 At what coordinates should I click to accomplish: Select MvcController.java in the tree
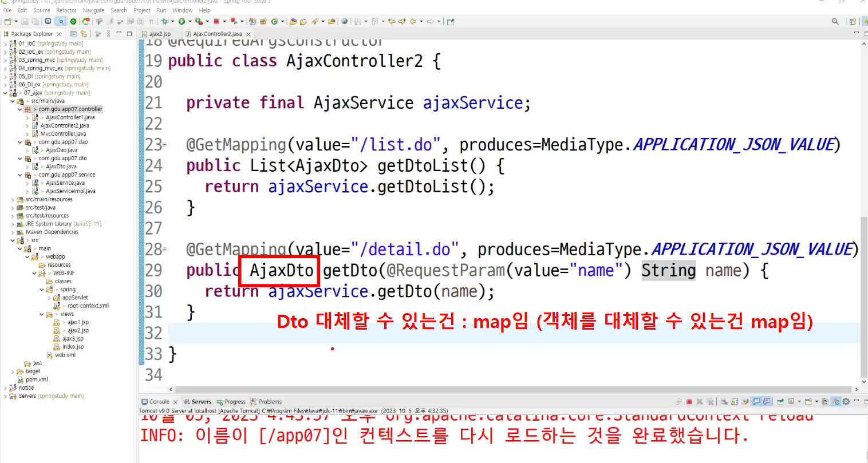click(63, 134)
